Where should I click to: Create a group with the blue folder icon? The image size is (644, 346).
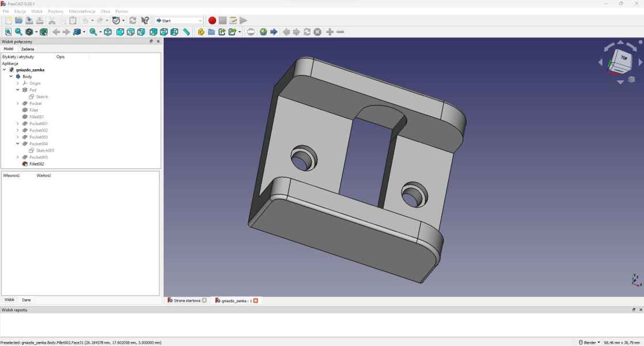pos(211,32)
